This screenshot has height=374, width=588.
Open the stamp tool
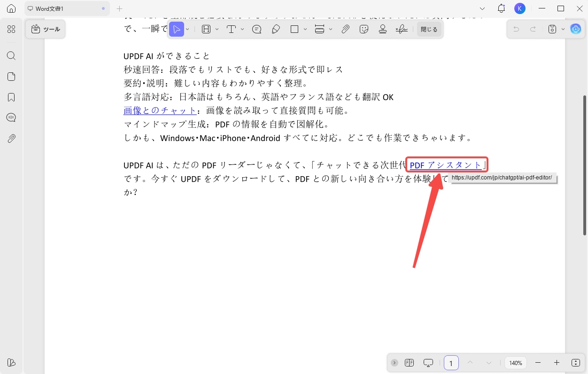coord(383,29)
